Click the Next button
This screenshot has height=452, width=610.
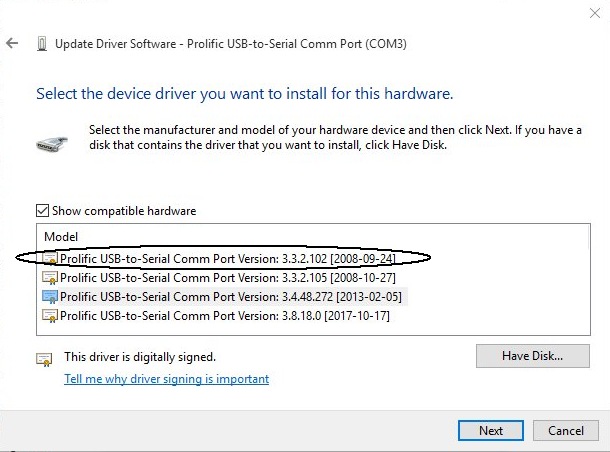tap(491, 431)
